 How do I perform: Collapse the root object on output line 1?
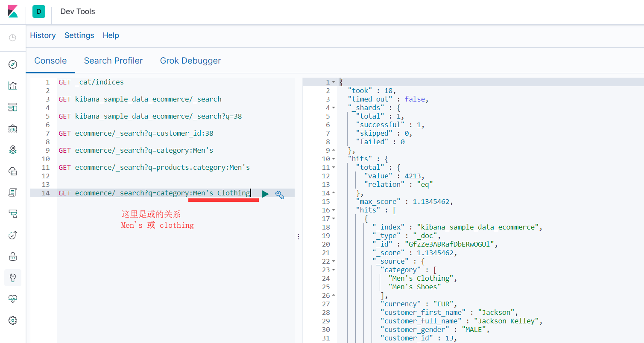coord(334,82)
